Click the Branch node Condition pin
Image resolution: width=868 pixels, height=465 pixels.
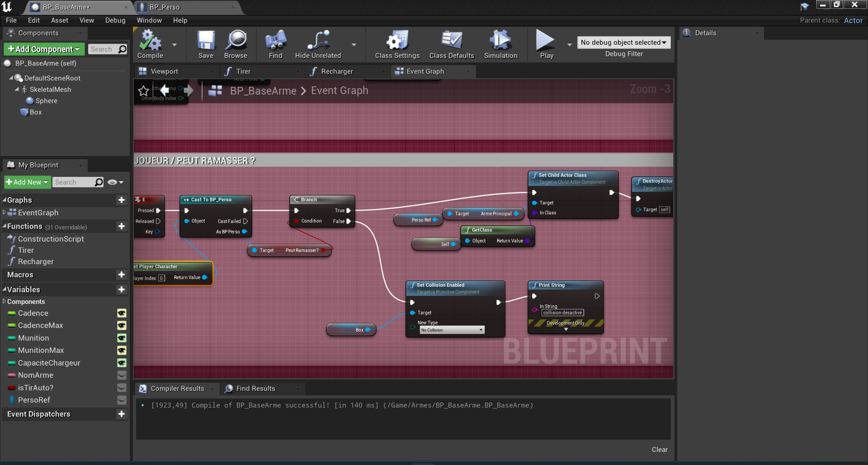point(297,221)
